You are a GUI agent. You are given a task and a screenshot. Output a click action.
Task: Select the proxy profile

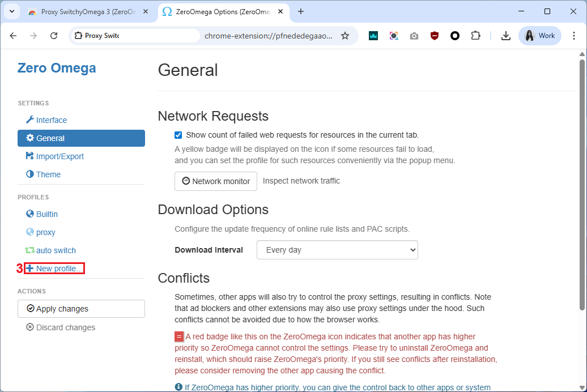tap(45, 232)
